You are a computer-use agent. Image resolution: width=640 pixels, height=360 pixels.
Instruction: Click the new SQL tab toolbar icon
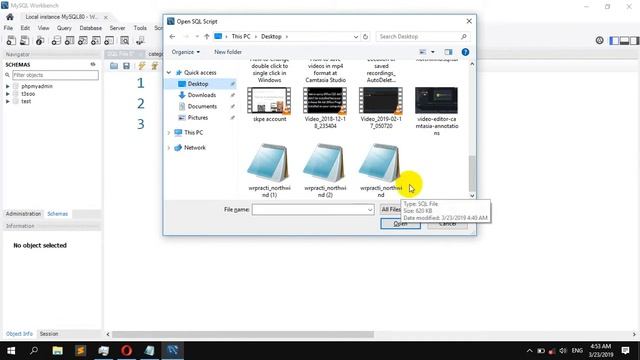11,40
